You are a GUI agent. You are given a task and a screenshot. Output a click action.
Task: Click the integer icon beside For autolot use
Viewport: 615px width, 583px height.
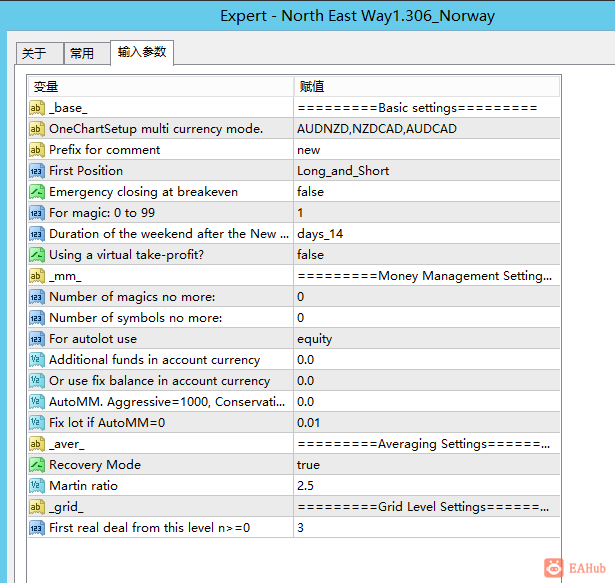[37, 339]
